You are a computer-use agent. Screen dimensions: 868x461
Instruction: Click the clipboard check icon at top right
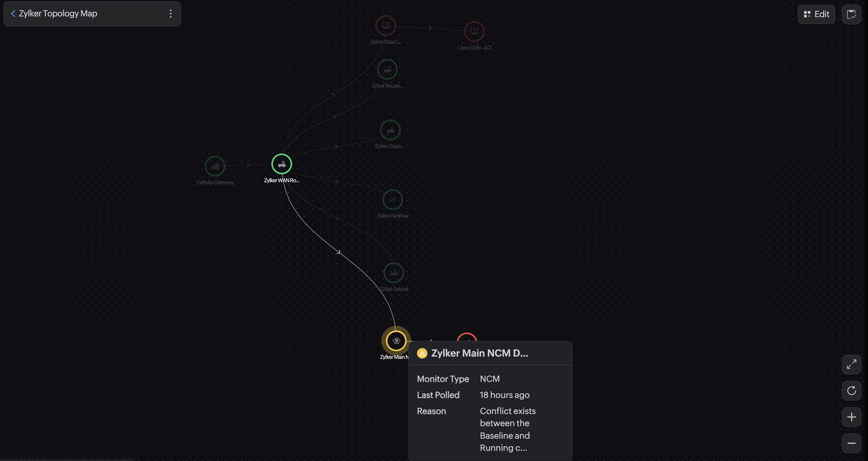point(852,14)
